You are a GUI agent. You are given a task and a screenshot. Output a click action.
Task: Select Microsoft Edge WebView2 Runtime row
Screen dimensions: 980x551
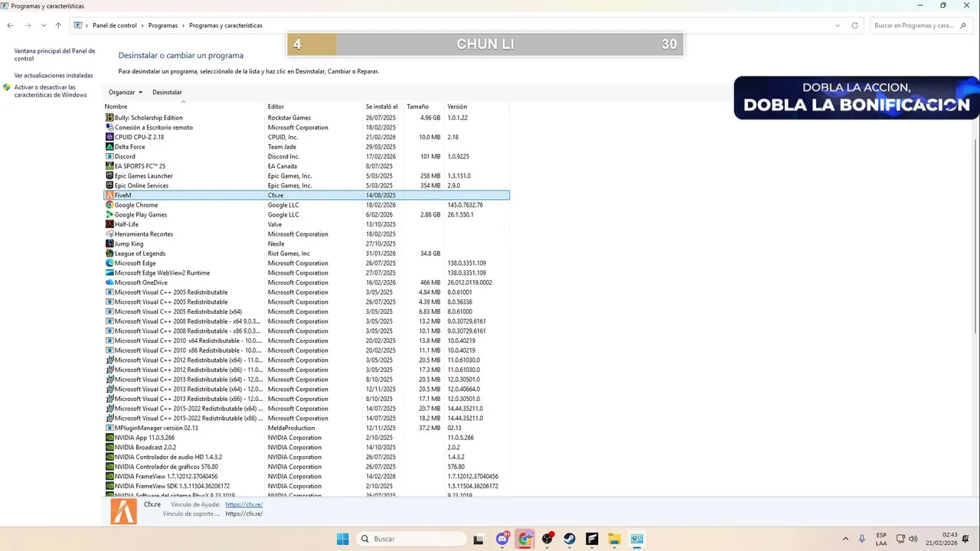coord(306,273)
